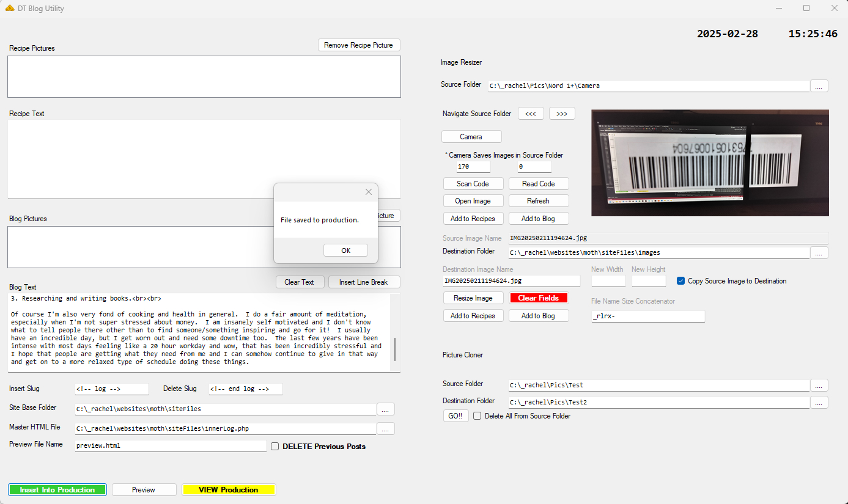Click Picture Cloner Destination Folder field
Viewport: 848px width, 504px height.
tap(659, 403)
